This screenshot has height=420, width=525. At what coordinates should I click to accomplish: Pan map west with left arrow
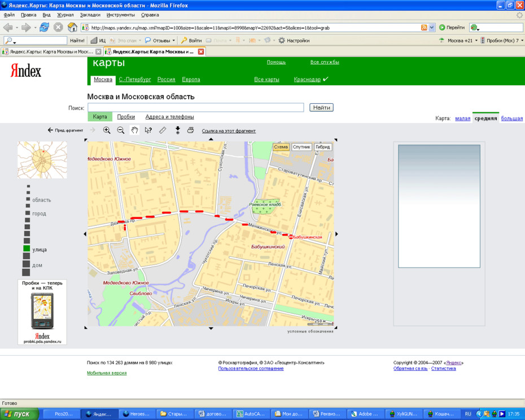tap(85, 234)
